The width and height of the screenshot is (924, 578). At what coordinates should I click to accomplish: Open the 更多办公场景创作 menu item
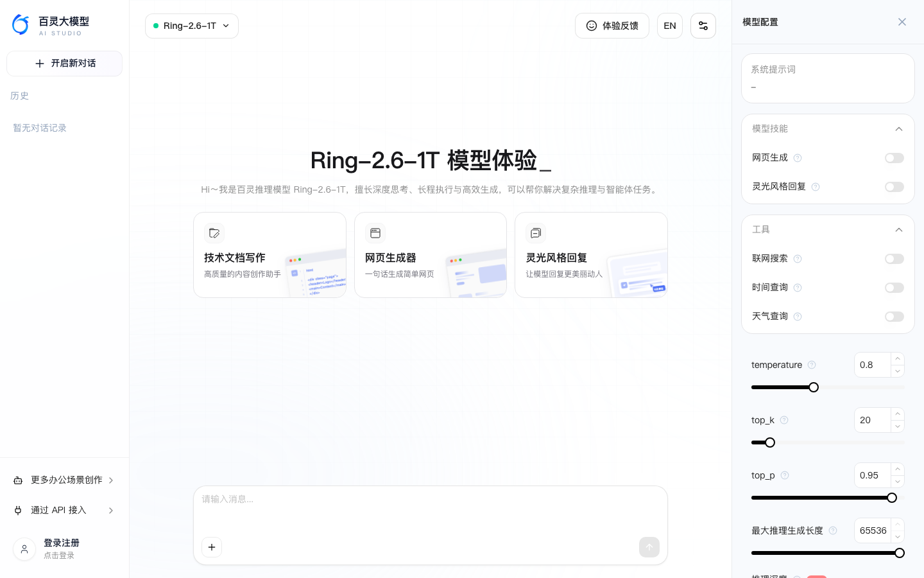coord(64,480)
